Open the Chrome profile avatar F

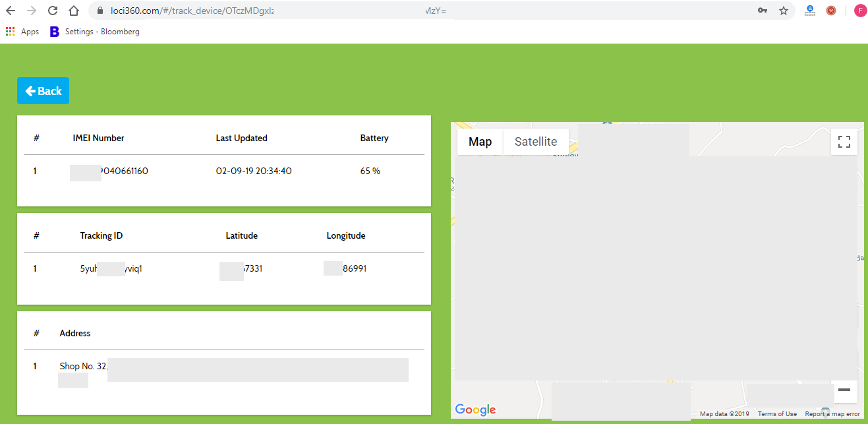click(860, 11)
